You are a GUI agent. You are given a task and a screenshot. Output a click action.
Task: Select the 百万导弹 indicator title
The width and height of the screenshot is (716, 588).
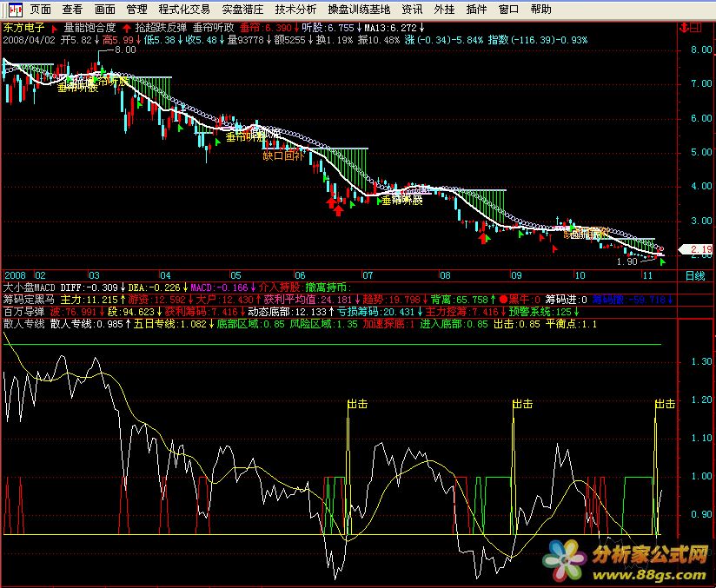click(x=23, y=310)
